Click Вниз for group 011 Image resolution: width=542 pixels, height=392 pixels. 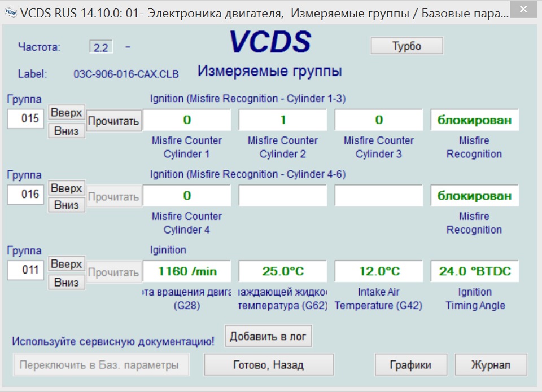tap(67, 282)
